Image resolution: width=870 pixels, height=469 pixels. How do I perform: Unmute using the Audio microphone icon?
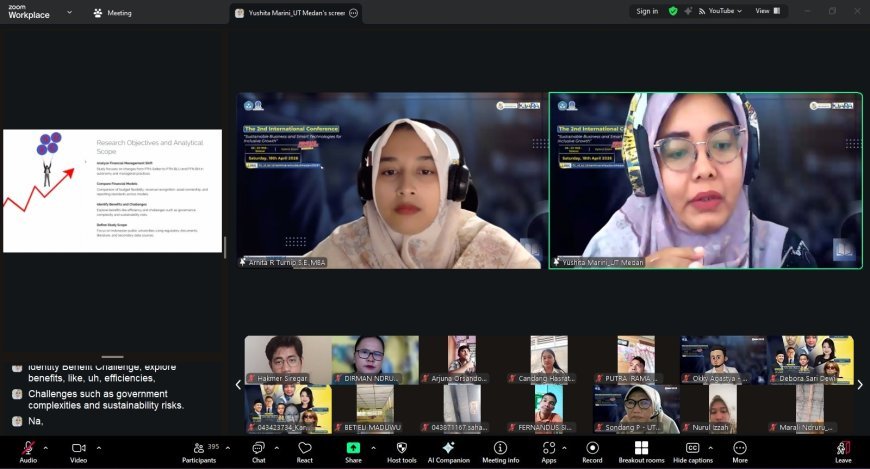click(x=28, y=448)
